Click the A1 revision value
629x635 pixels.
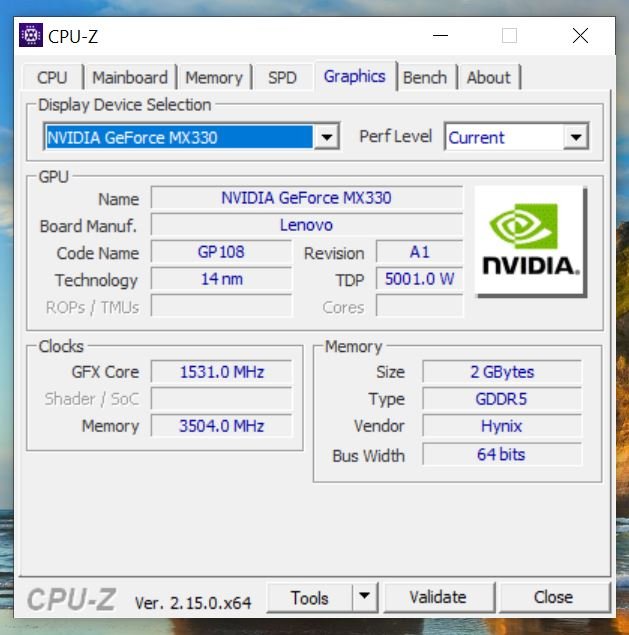pyautogui.click(x=419, y=252)
